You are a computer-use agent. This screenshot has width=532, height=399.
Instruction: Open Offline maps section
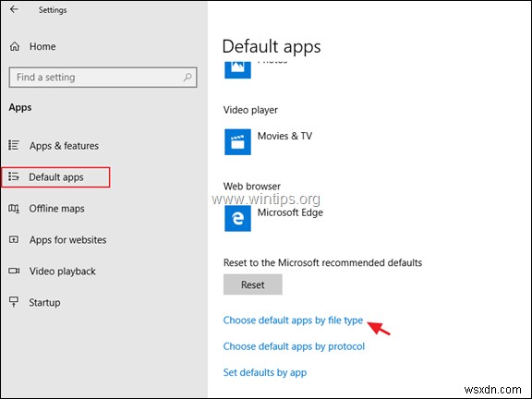(x=56, y=209)
